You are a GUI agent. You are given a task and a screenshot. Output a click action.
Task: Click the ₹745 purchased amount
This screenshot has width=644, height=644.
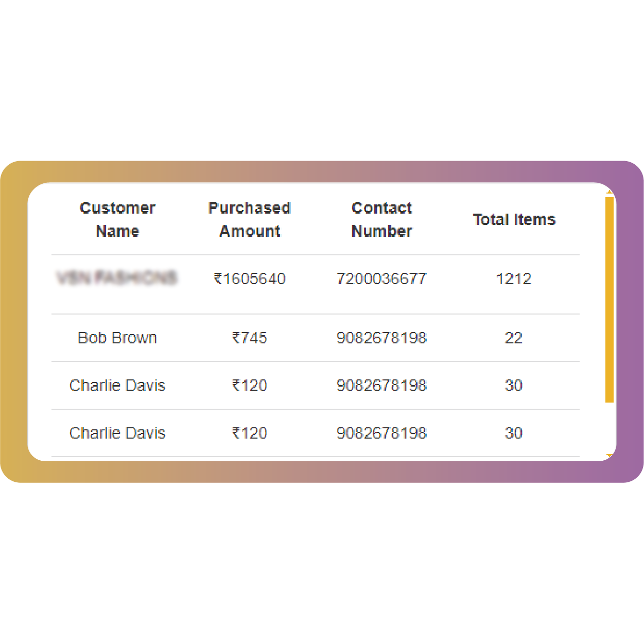coord(250,338)
